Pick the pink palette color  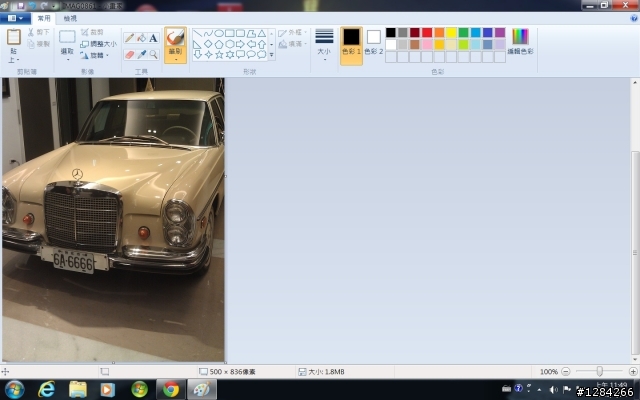[x=427, y=44]
